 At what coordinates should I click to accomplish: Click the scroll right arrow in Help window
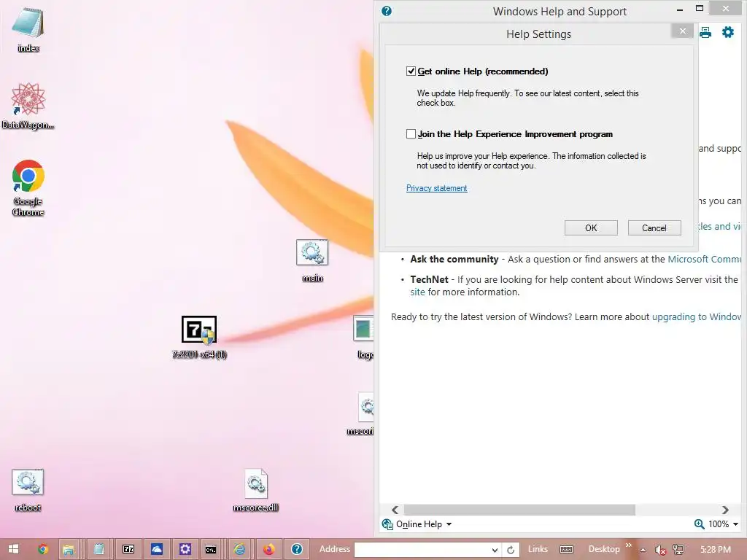(725, 510)
